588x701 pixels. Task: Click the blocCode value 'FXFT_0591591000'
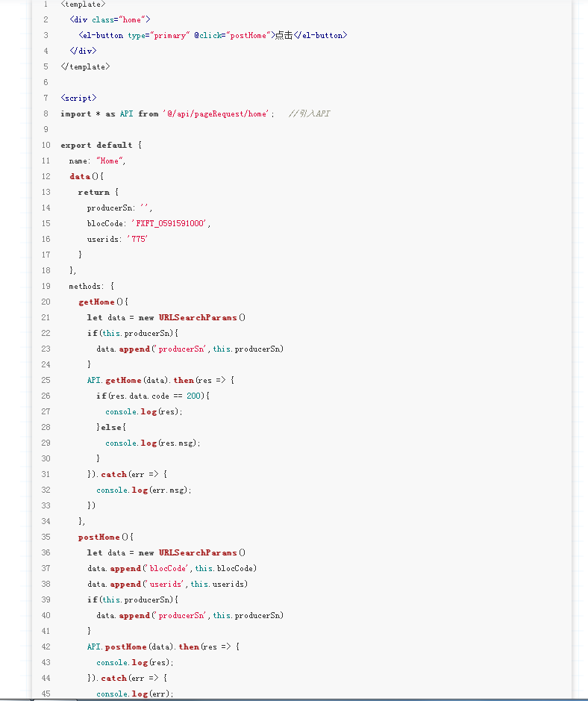(x=171, y=223)
